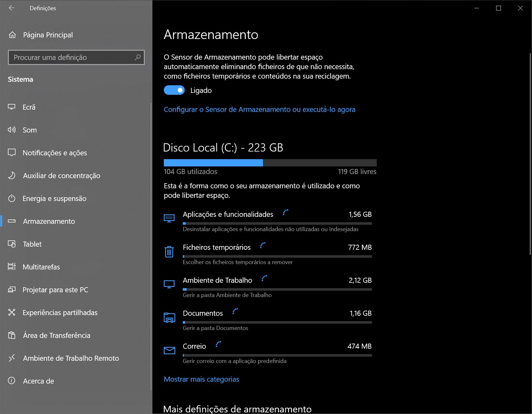Open Aplicações e funcionalidades storage category
The height and width of the screenshot is (414, 532).
click(268, 221)
